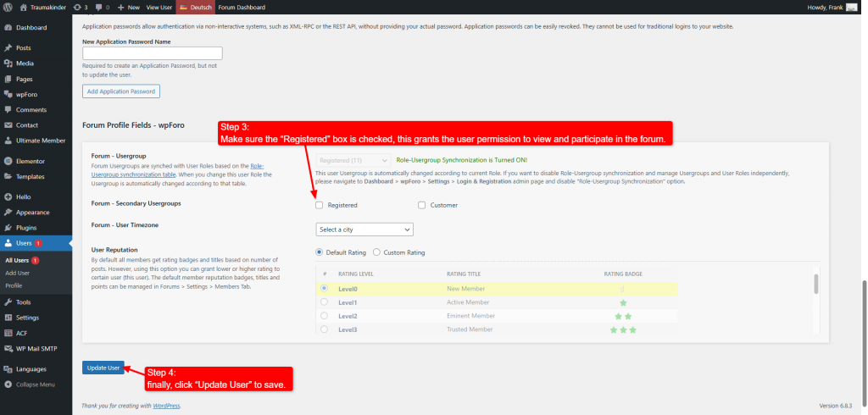This screenshot has width=868, height=415.
Task: Go to Add User submenu item
Action: (x=18, y=273)
